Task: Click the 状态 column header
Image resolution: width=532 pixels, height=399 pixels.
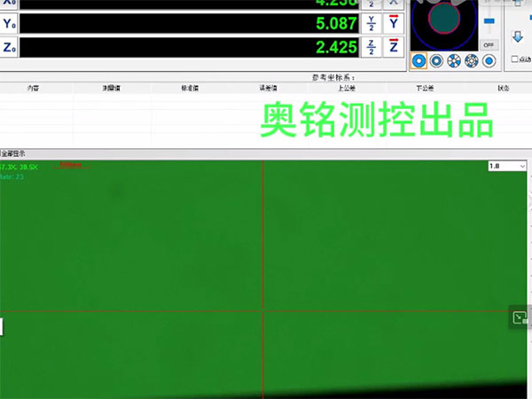Action: (x=503, y=88)
